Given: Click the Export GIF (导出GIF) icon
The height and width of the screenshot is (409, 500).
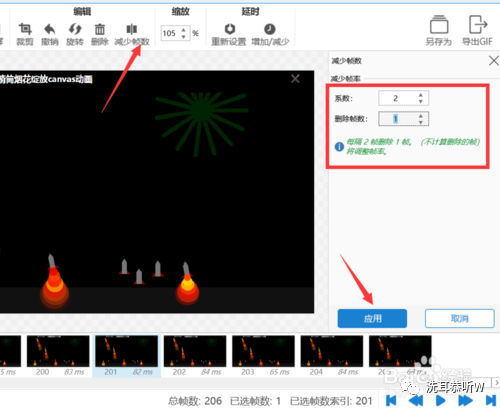Looking at the screenshot, I should 478,25.
